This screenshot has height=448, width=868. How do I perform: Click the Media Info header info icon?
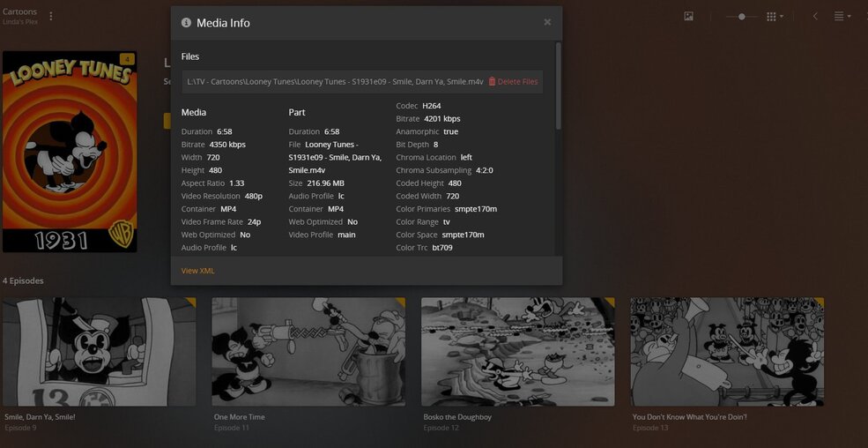tap(186, 23)
